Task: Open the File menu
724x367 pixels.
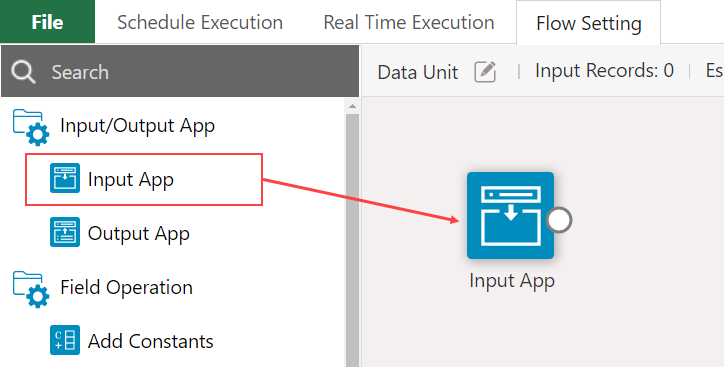Action: [47, 22]
